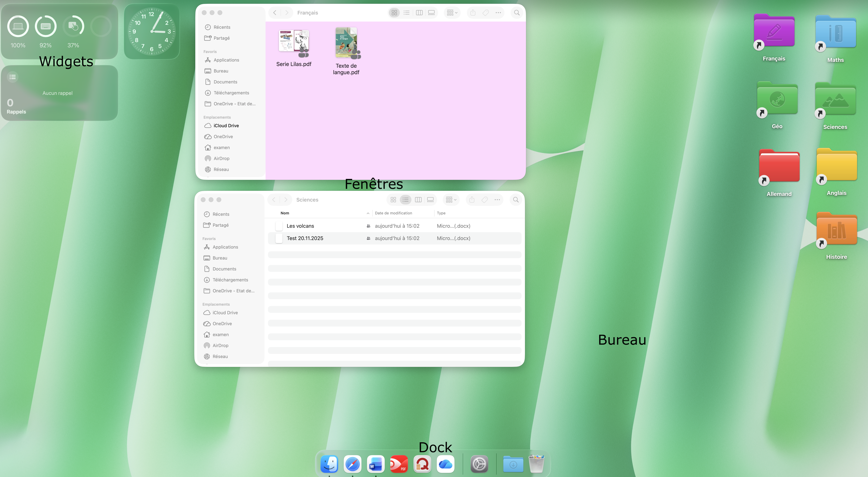
Task: Select column view in Sciences window
Action: point(418,200)
